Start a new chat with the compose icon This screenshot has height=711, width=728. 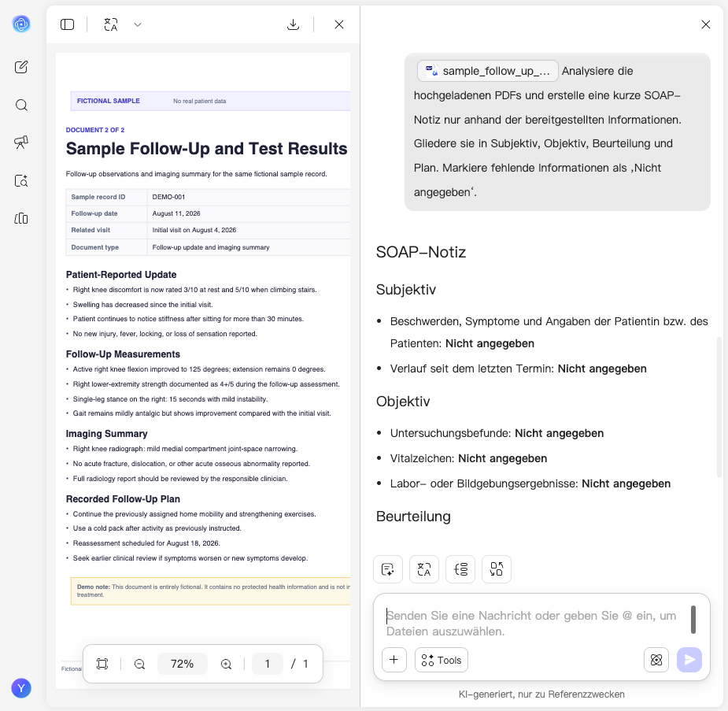click(x=21, y=67)
